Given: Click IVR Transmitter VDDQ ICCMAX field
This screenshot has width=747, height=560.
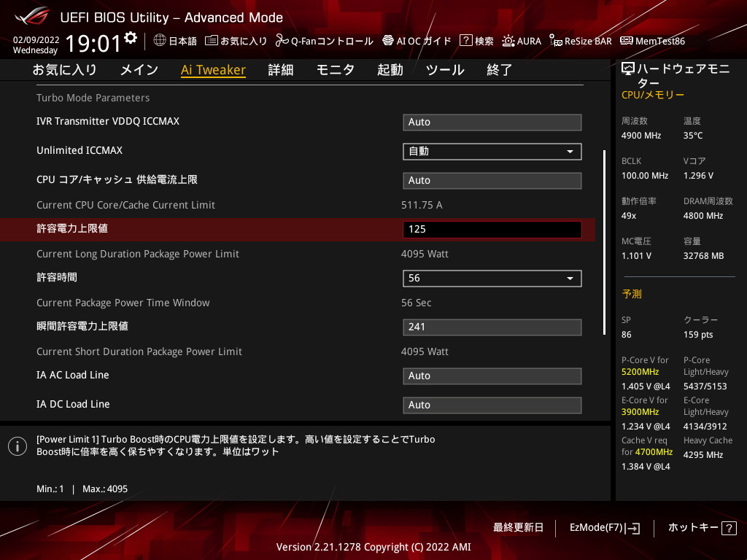Looking at the screenshot, I should tap(492, 122).
